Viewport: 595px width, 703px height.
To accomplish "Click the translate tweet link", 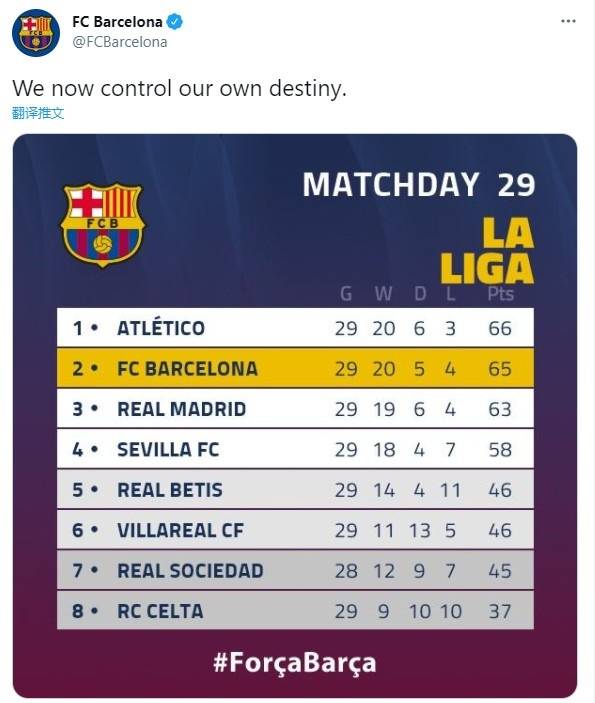I will click(38, 113).
